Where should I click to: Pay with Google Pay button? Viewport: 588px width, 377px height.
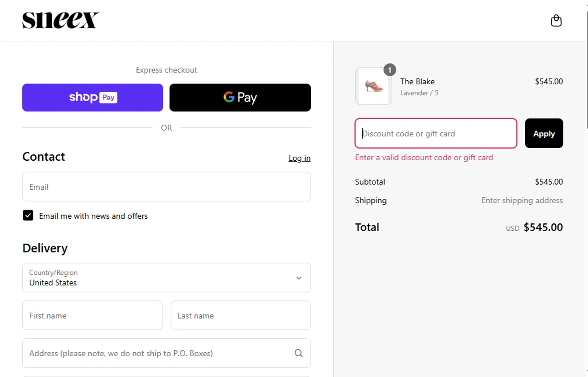coord(240,98)
